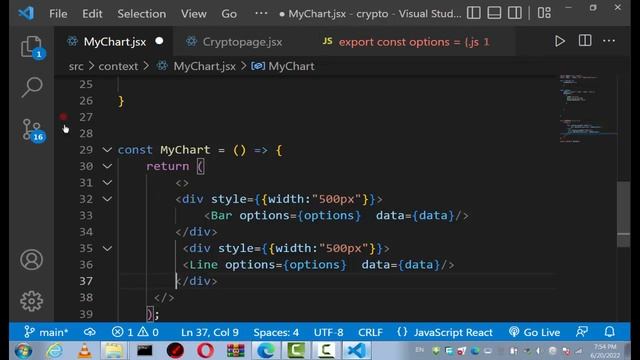Click the src breadcrumb
Viewport: 640px width, 360px height.
pos(76,66)
